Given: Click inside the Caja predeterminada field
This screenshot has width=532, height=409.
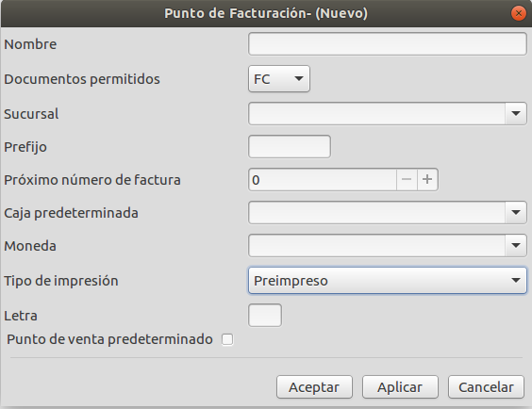Looking at the screenshot, I should 376,212.
